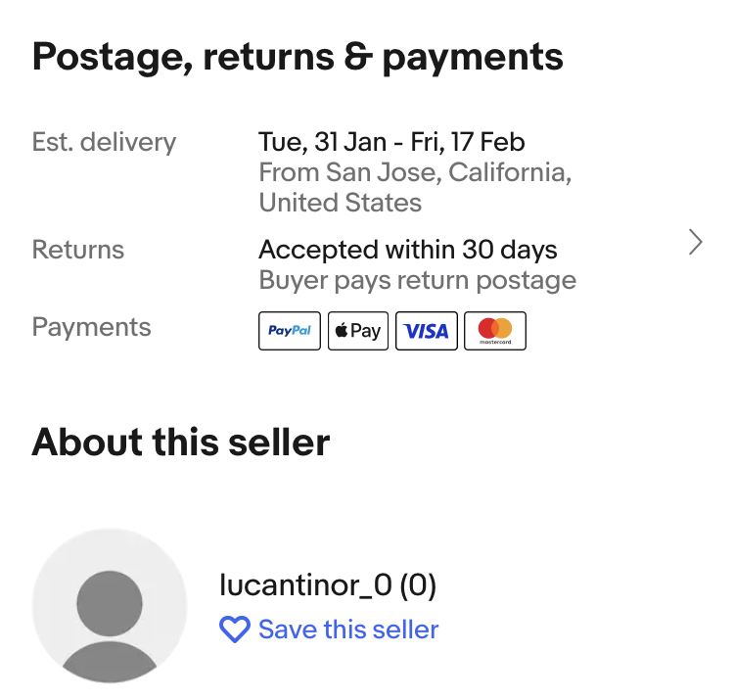
Task: Click the United States origin text
Action: click(x=340, y=204)
